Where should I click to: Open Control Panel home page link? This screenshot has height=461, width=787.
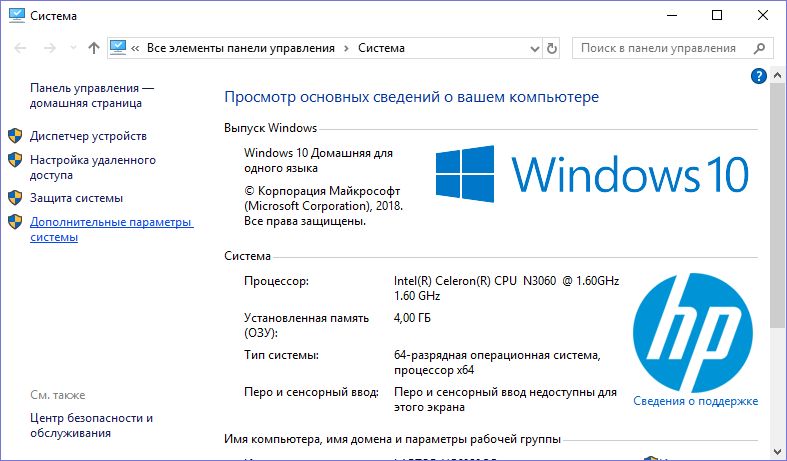(91, 95)
